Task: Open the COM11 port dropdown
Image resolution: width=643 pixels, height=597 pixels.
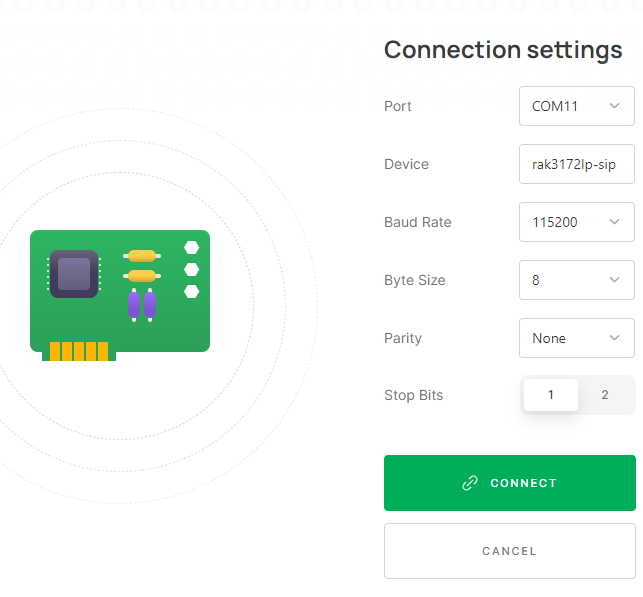Action: (x=576, y=106)
